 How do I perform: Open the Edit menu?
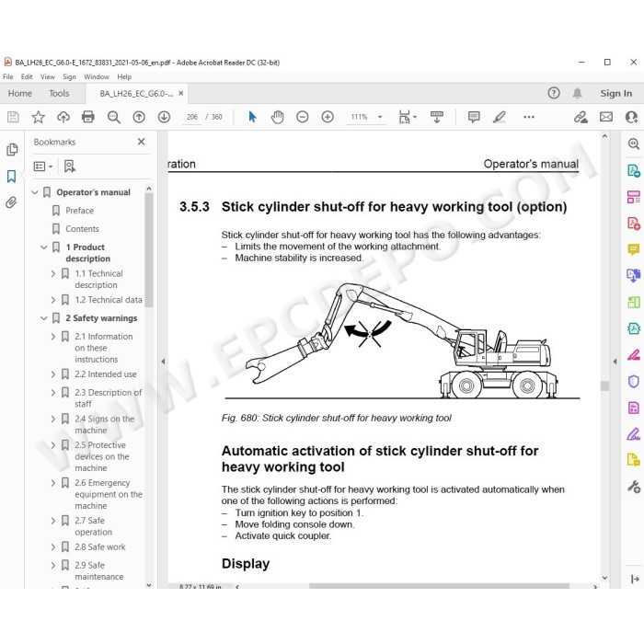[27, 76]
